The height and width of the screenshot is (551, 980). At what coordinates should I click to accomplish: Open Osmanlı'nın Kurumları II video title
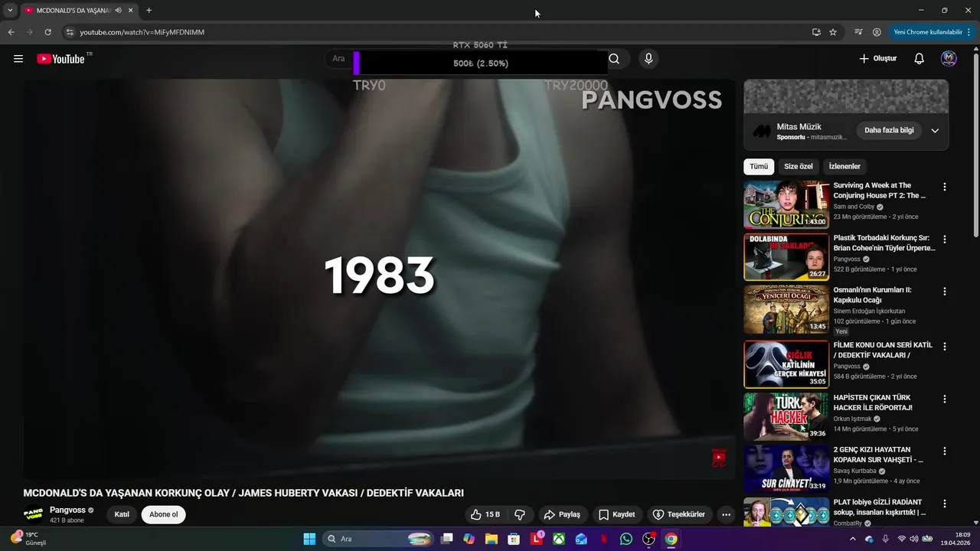[x=873, y=295]
